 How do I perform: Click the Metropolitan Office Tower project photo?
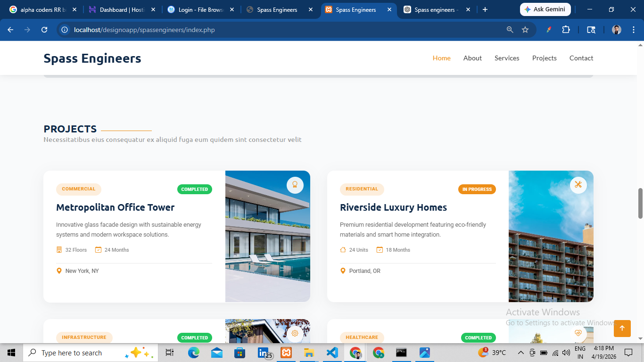[x=268, y=236]
